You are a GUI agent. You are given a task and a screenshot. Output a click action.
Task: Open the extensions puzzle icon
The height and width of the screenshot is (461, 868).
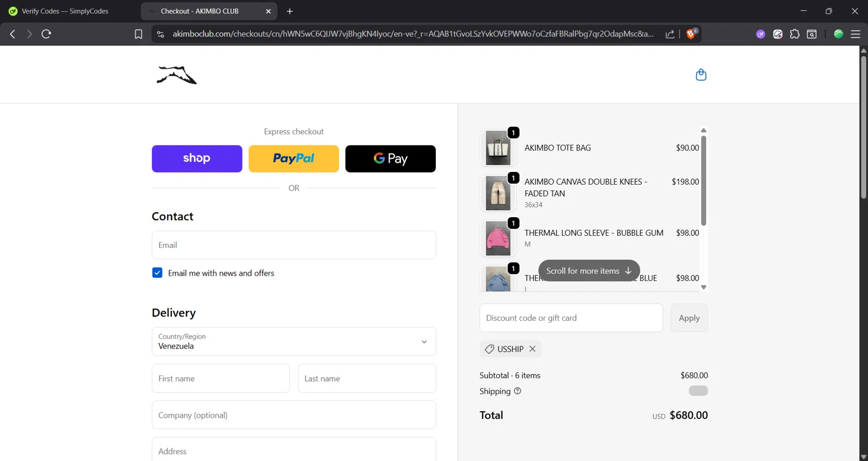pyautogui.click(x=795, y=34)
